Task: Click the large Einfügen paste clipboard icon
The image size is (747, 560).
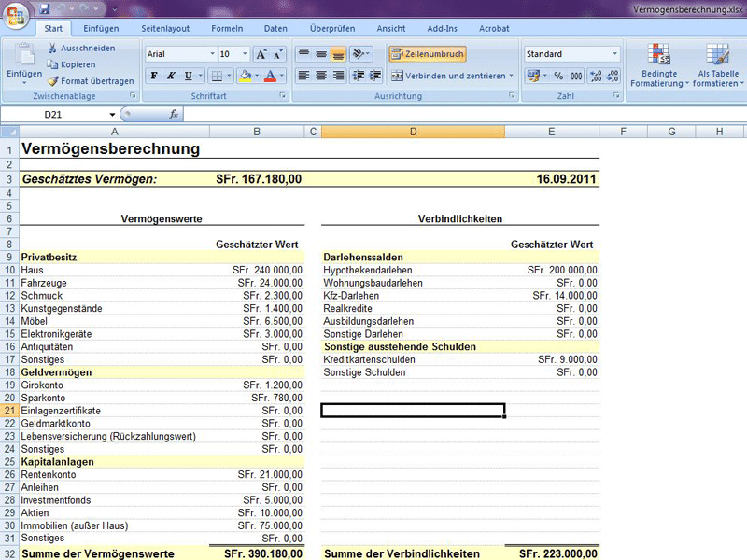Action: [x=24, y=54]
